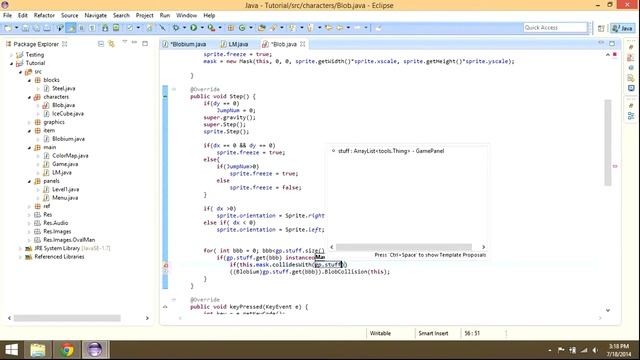Open the Debug dropdown arrow
Viewport: 640px width, 360px height.
click(184, 28)
